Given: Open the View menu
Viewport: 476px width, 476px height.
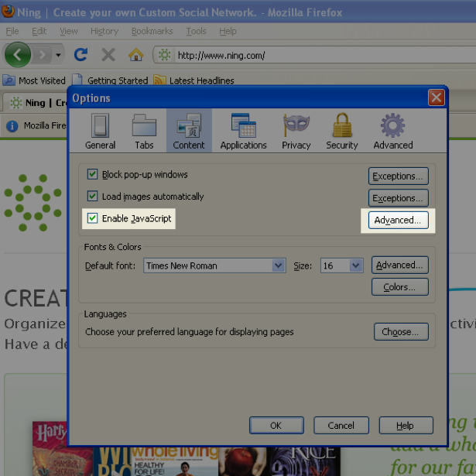Looking at the screenshot, I should click(x=69, y=31).
